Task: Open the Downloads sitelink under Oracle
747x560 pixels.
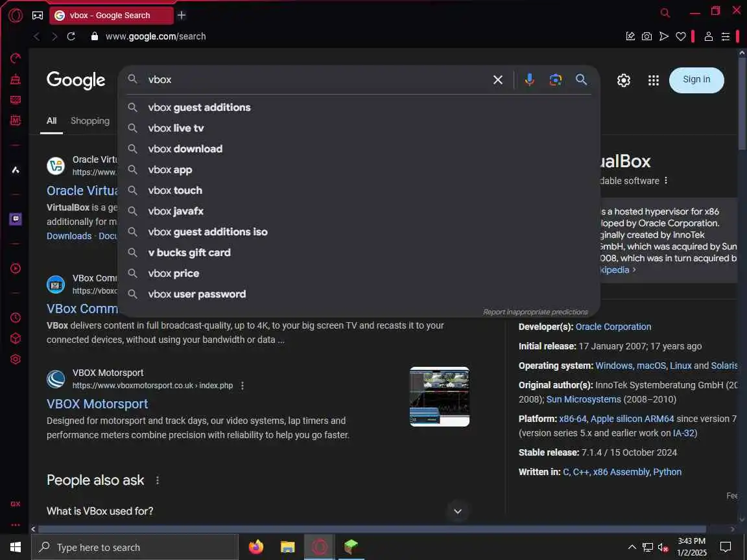Action: tap(69, 236)
